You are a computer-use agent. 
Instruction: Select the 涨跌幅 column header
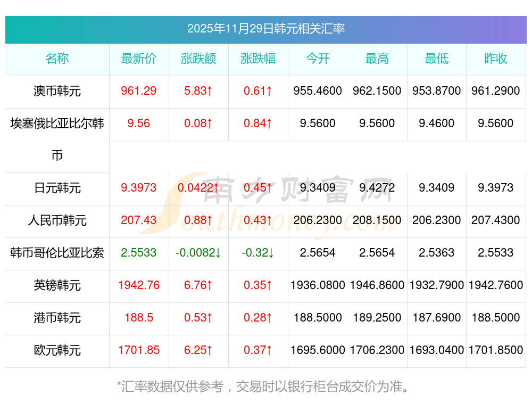258,59
